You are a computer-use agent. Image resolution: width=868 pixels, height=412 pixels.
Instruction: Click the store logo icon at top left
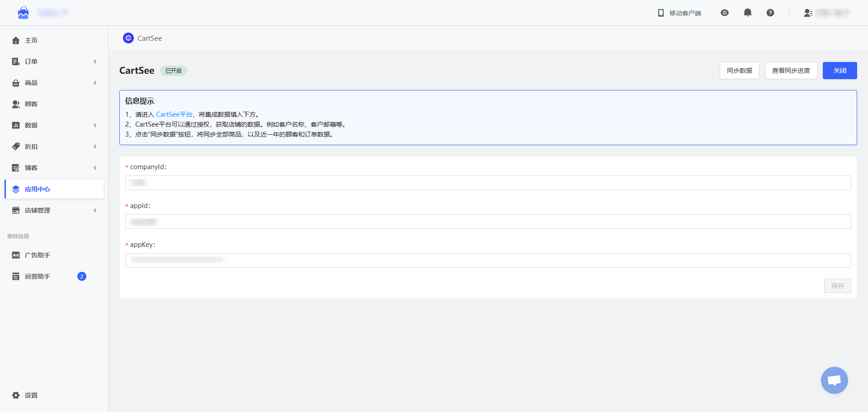[x=23, y=13]
